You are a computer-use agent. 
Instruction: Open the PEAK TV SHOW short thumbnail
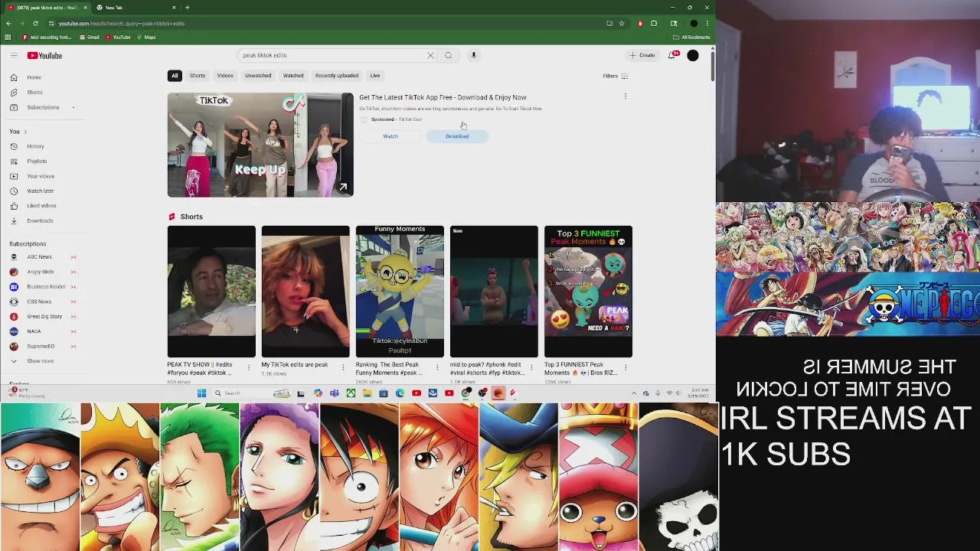point(211,291)
